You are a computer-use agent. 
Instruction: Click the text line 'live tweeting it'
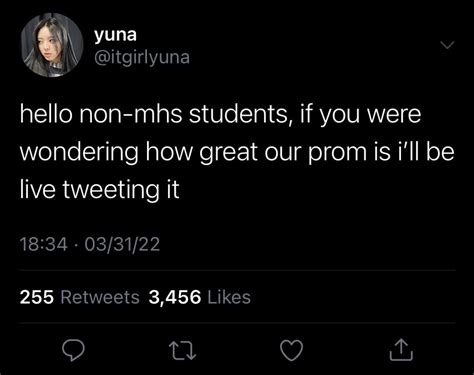(100, 190)
